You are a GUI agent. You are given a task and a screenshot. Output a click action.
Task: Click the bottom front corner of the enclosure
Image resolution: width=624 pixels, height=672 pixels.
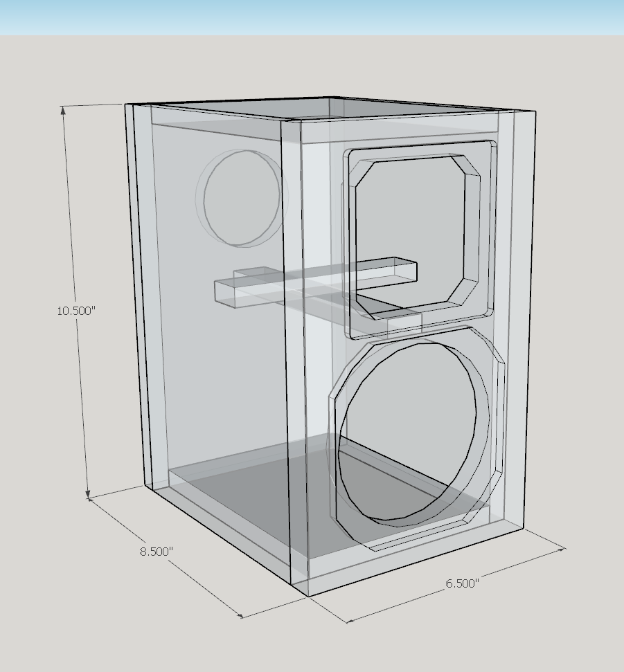click(307, 596)
